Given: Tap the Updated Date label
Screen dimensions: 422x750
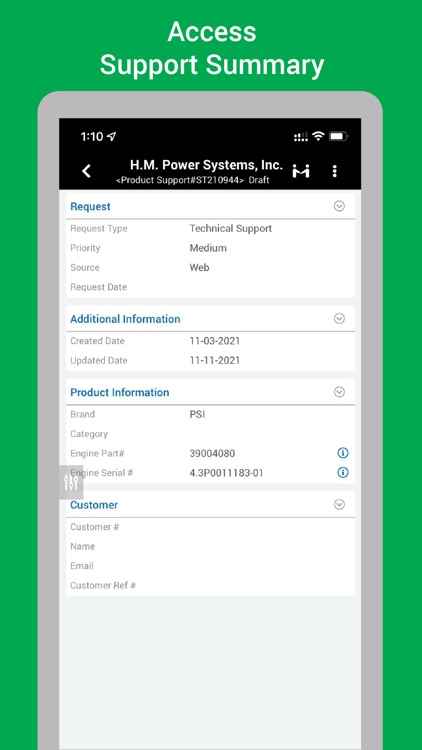Looking at the screenshot, I should pyautogui.click(x=99, y=361).
